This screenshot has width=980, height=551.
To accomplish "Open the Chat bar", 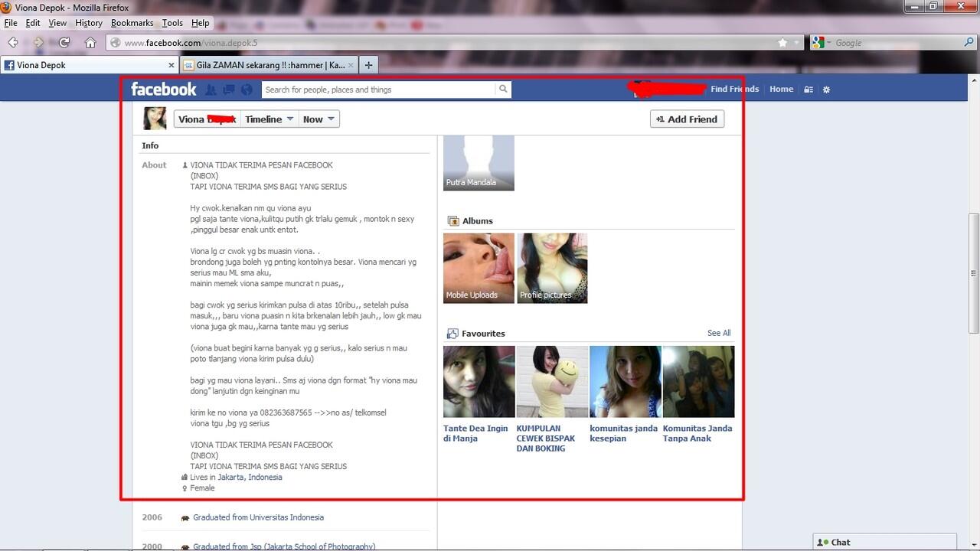I will (884, 542).
